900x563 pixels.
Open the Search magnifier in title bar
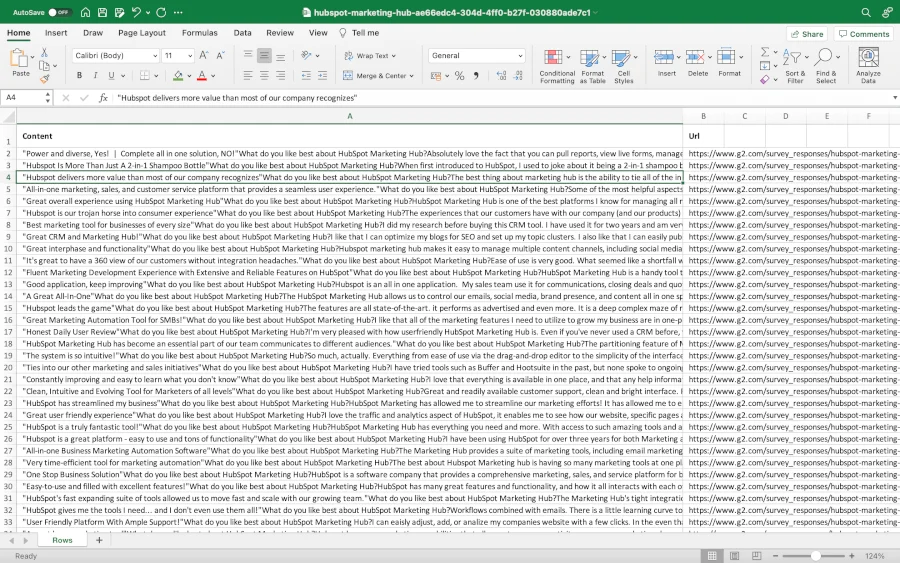pyautogui.click(x=866, y=12)
